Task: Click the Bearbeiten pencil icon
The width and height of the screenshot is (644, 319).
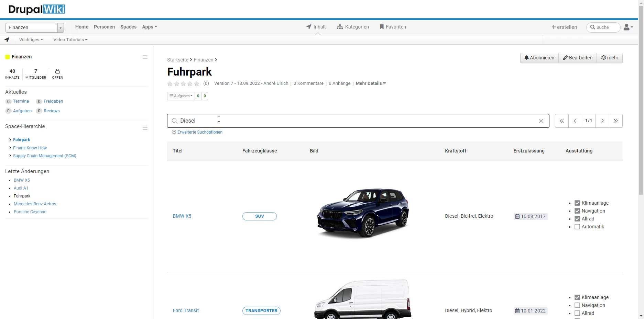Action: pyautogui.click(x=565, y=58)
